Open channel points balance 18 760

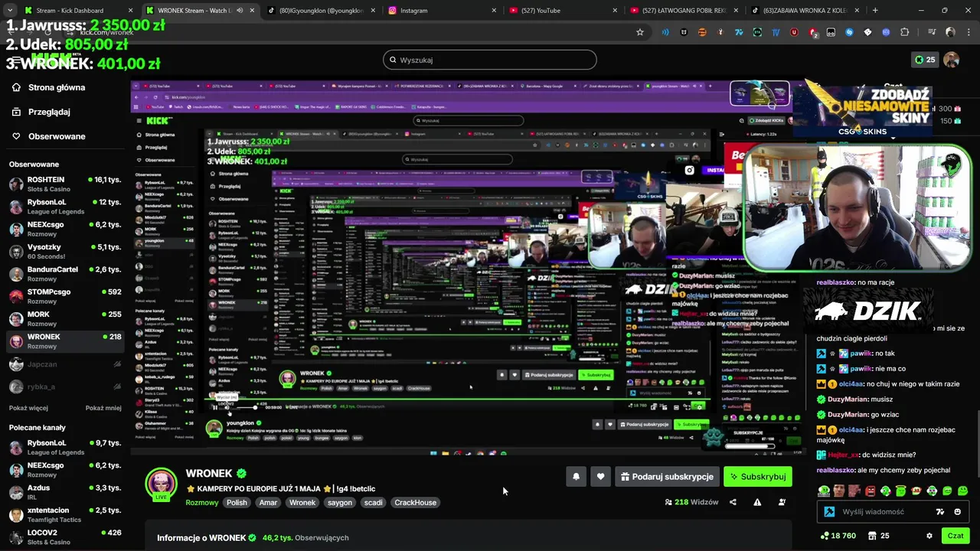coord(838,536)
